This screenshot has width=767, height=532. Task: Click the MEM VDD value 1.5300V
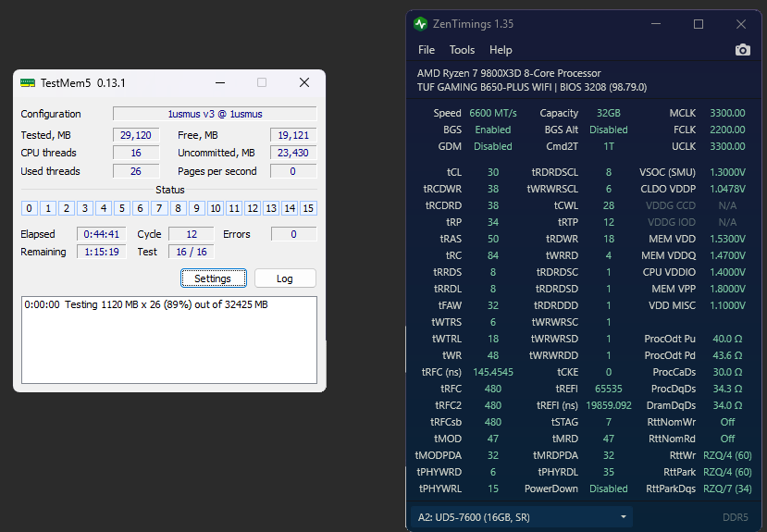pos(727,239)
